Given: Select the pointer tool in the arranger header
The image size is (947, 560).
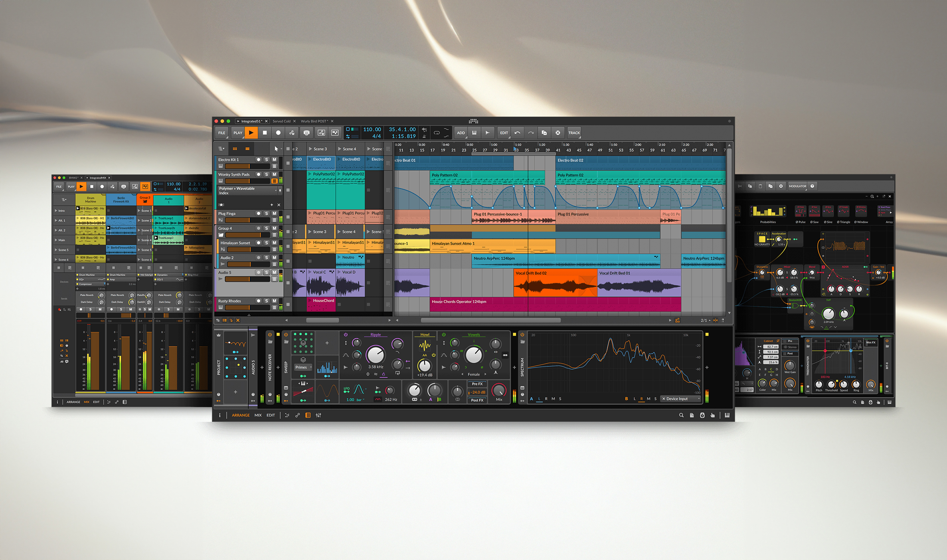Looking at the screenshot, I should tap(276, 149).
